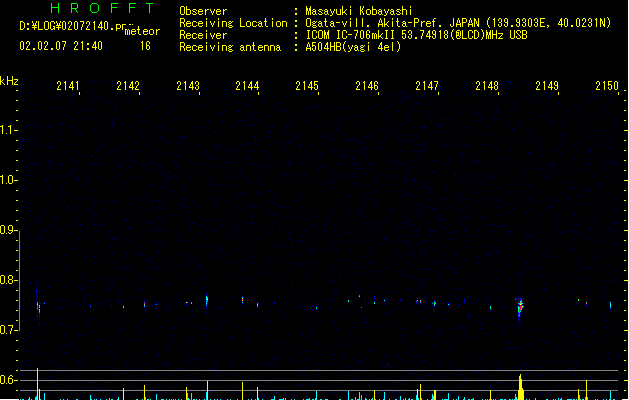Click the 'Receiving Location' label

(233, 23)
